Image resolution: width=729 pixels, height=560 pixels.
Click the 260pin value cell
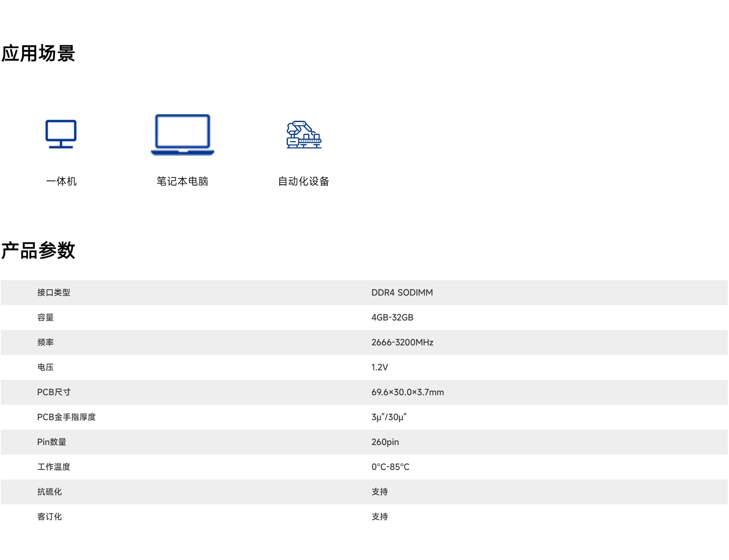coord(385,442)
